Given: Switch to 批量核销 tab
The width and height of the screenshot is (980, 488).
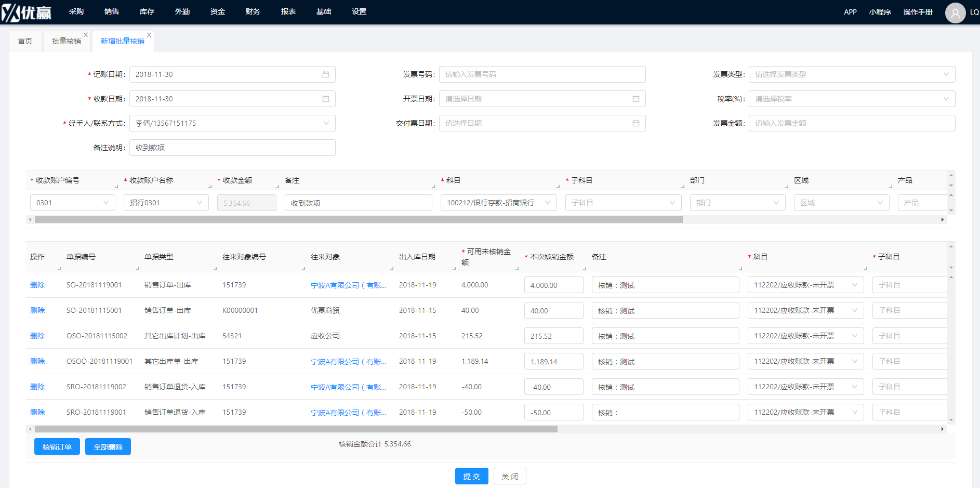Looking at the screenshot, I should [x=67, y=41].
